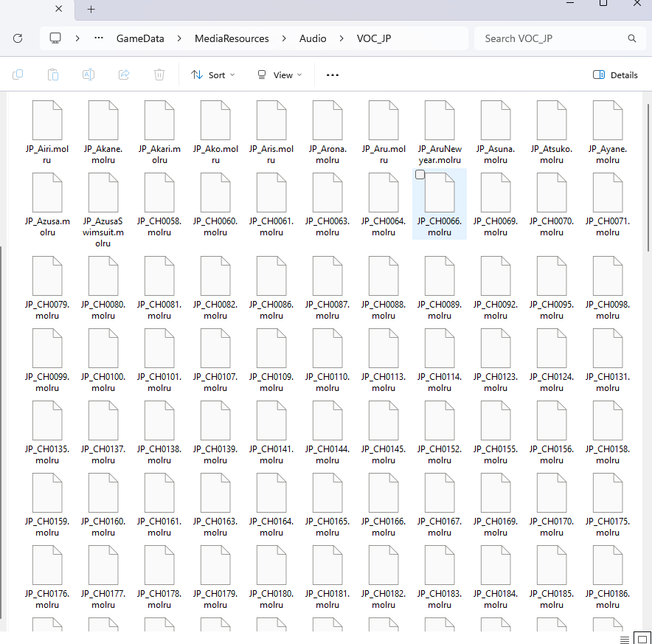
Task: Open the toolbar See more menu
Action: click(x=332, y=75)
